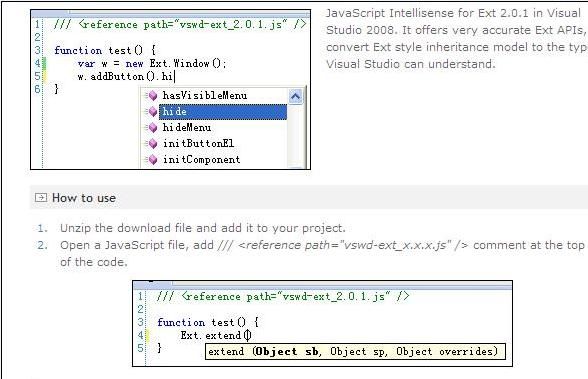Click the 'JavaScript Intellisense for Ext 2.0.1' description
588x379 pixels.
(x=456, y=39)
